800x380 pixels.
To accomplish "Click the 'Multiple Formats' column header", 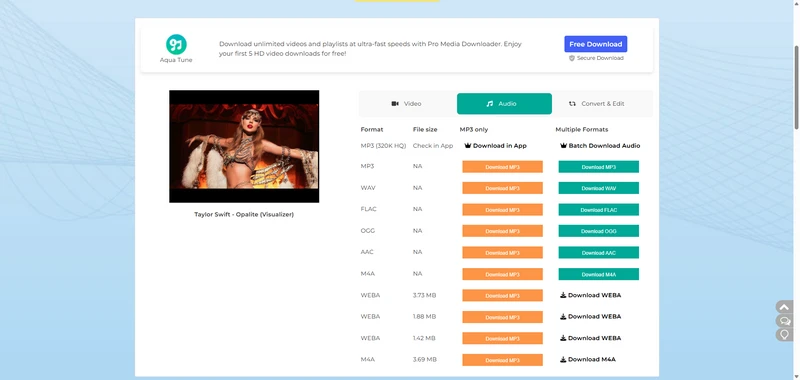I will (582, 130).
